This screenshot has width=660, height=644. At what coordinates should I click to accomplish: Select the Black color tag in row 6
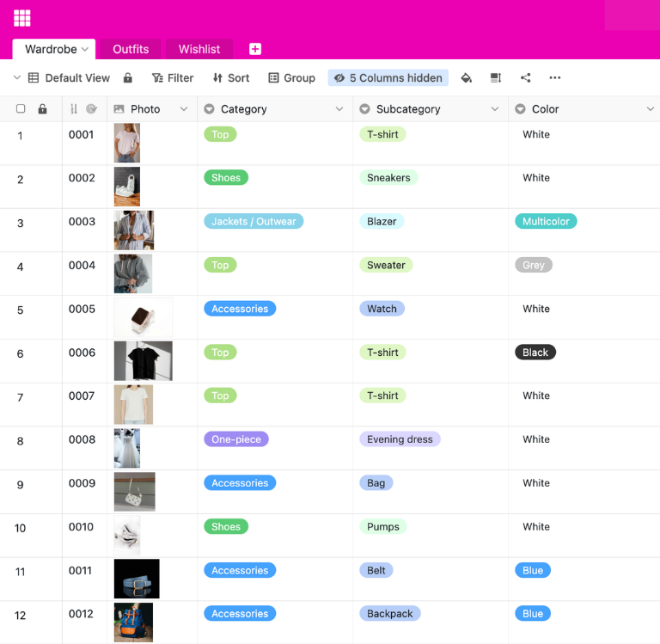click(535, 353)
